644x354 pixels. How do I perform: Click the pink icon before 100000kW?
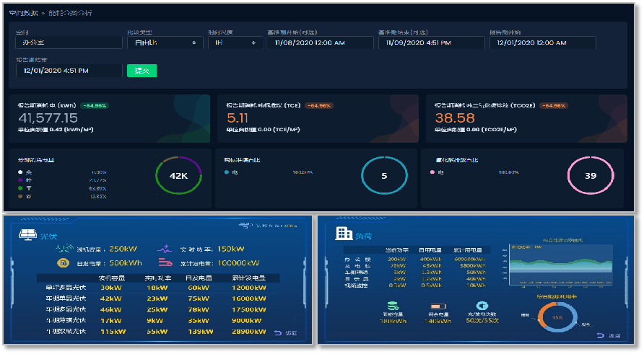point(165,262)
